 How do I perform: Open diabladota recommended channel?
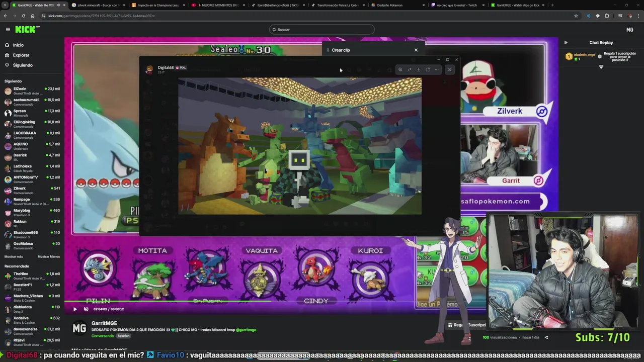32,309
